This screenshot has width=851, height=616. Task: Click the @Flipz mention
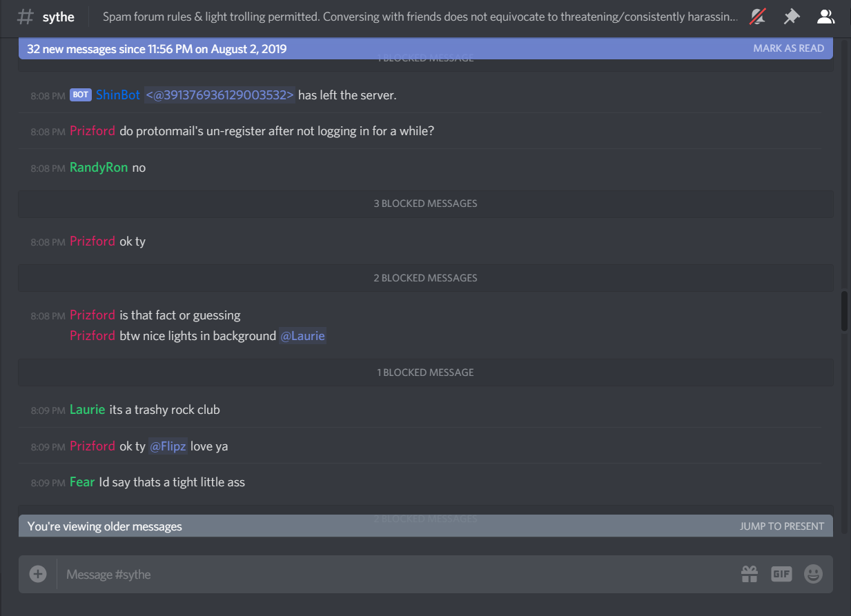click(x=168, y=446)
